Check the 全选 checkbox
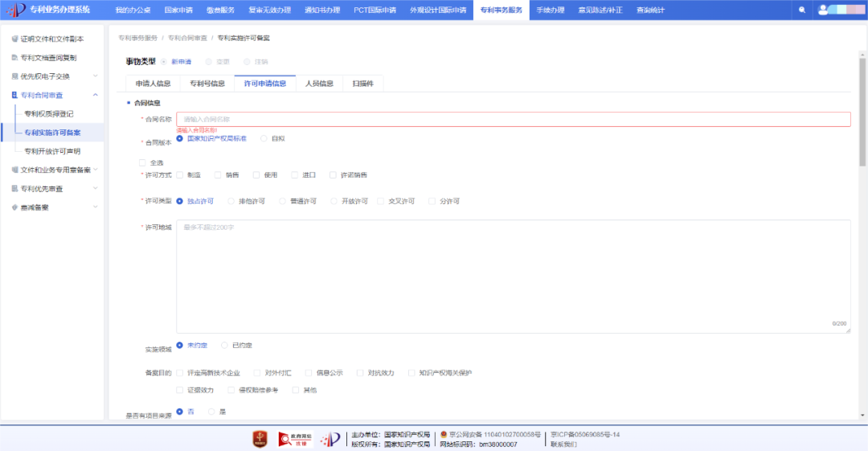The width and height of the screenshot is (868, 451). click(142, 163)
